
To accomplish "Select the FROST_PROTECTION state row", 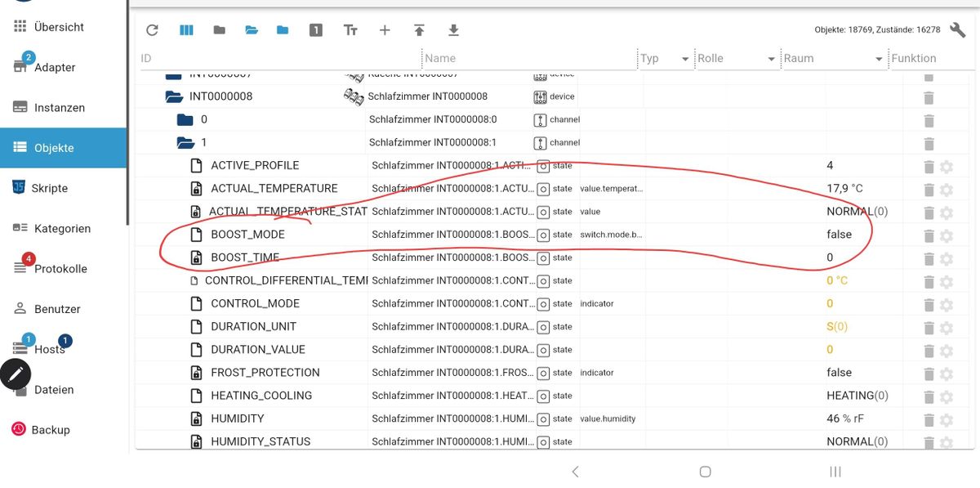I will (x=550, y=373).
